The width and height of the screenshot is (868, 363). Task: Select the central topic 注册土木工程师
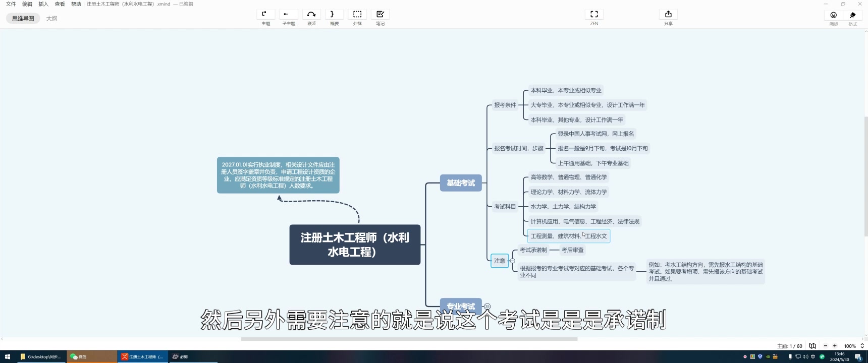tap(355, 245)
